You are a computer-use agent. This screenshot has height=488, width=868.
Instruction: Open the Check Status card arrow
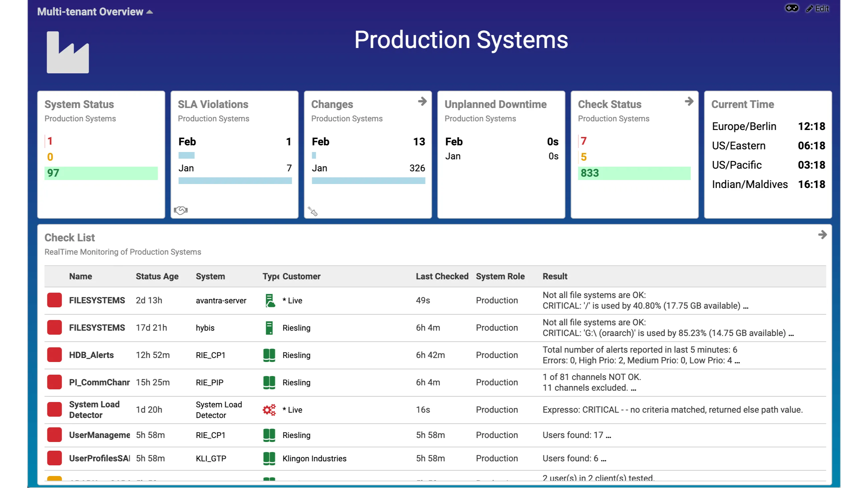689,101
